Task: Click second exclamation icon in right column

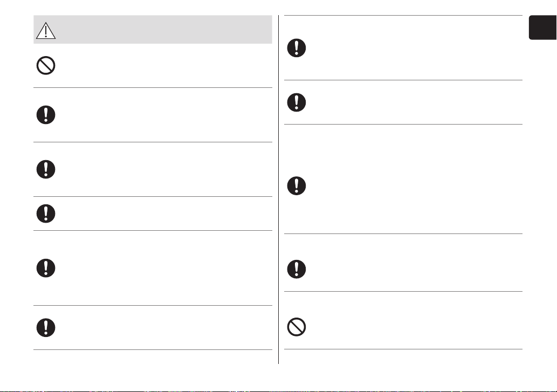Action: tap(296, 102)
